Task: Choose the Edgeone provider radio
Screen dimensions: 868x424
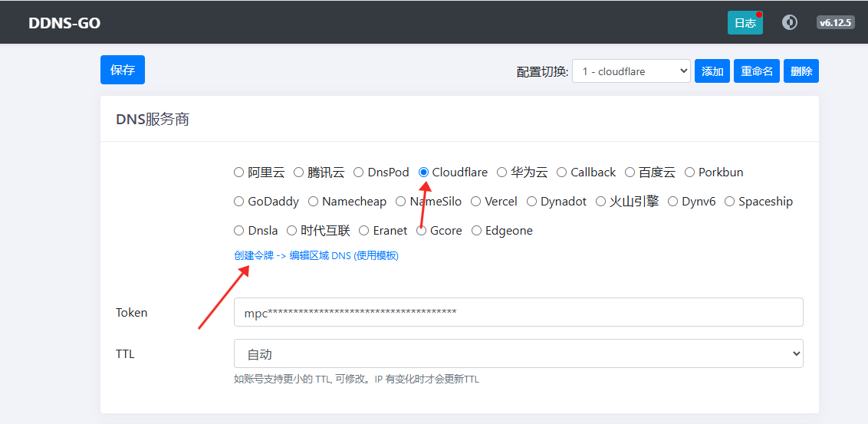Action: coord(476,231)
